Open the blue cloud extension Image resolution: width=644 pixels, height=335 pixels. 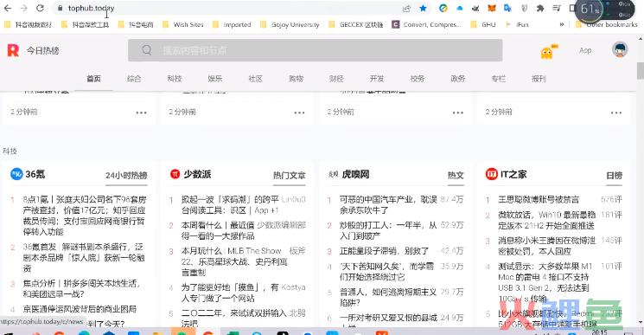pyautogui.click(x=459, y=8)
